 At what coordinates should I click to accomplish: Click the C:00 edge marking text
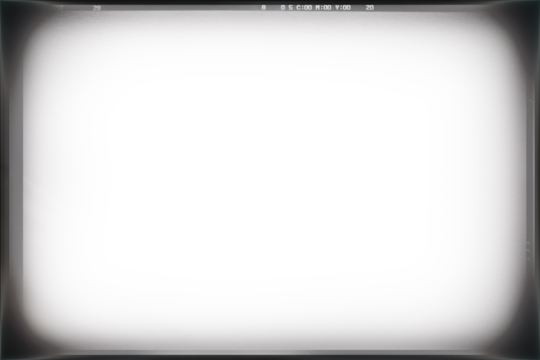pyautogui.click(x=304, y=8)
